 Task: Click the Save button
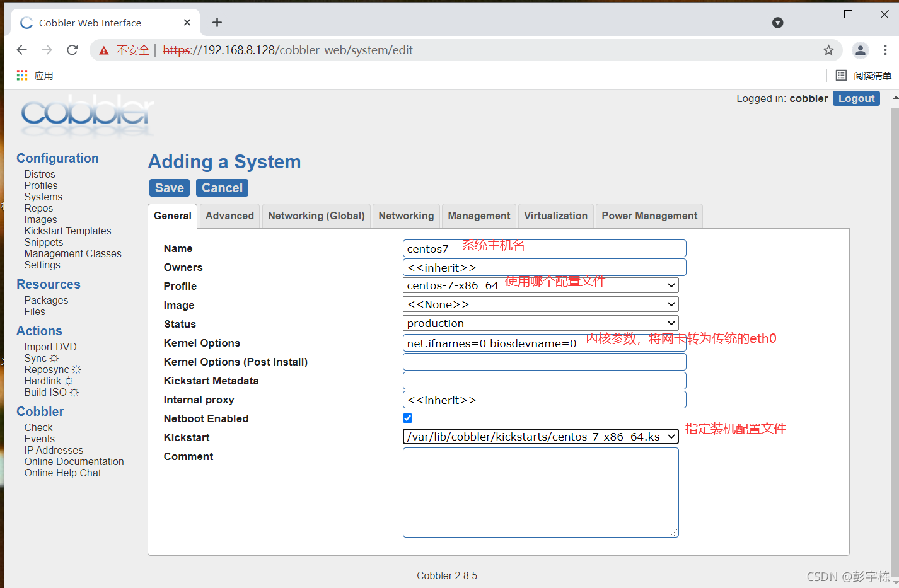170,188
